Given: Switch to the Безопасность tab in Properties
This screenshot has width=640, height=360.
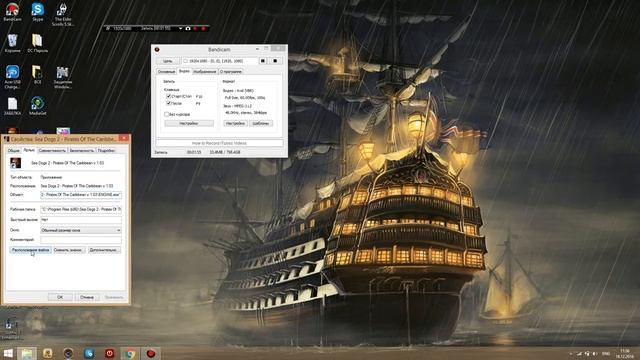Looking at the screenshot, I should coord(82,151).
